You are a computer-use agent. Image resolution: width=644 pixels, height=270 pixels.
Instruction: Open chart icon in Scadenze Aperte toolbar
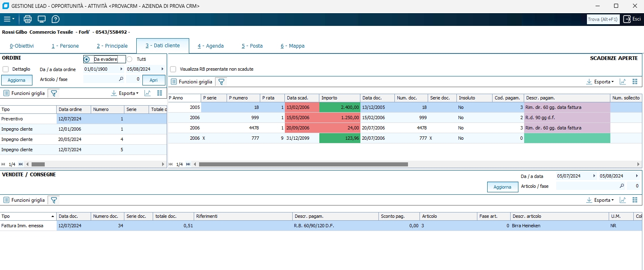coord(623,82)
